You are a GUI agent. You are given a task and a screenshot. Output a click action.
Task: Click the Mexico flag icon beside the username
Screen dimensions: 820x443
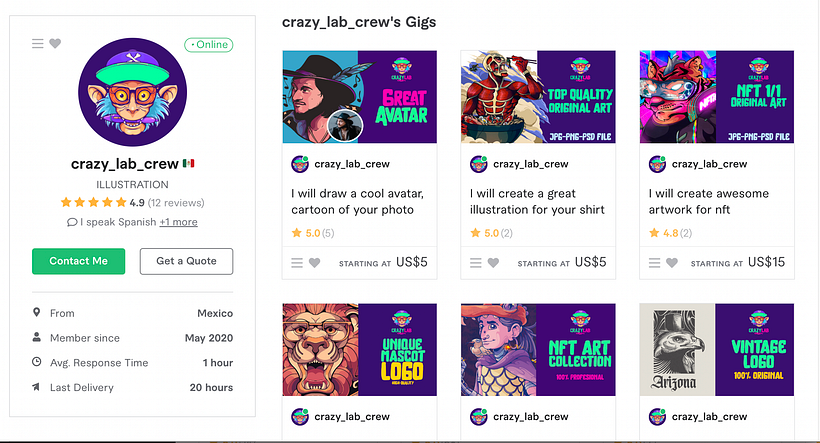[x=189, y=163]
